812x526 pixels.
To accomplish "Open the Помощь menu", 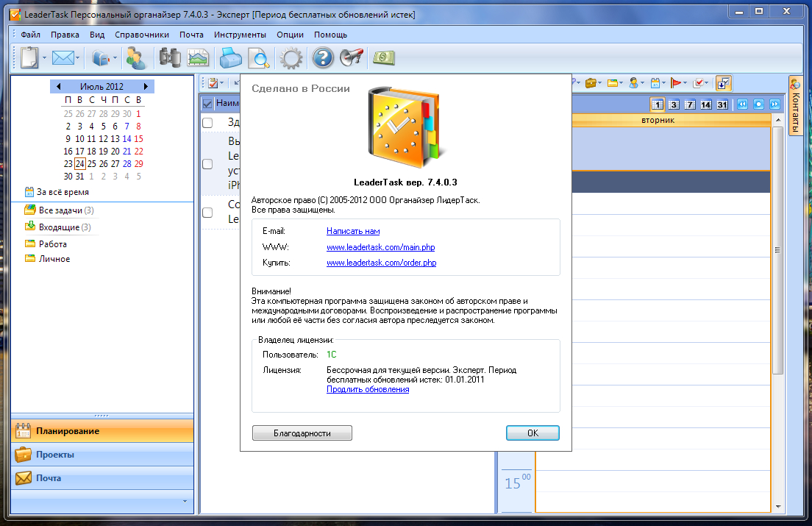I will click(330, 35).
